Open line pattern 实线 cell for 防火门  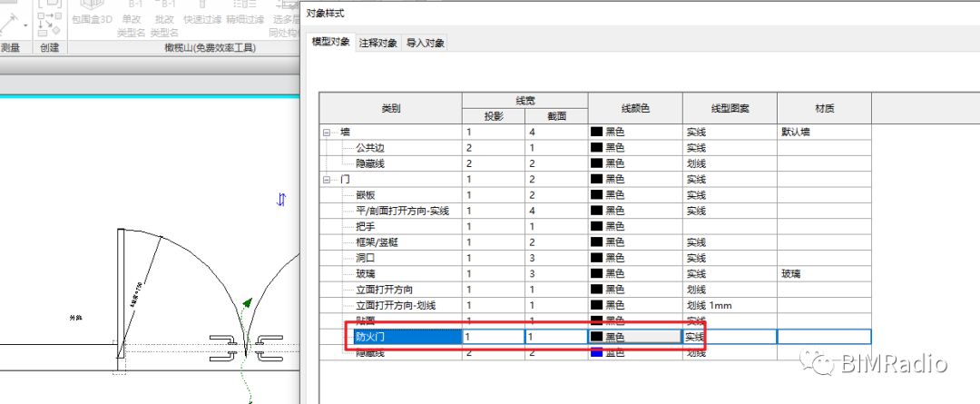tap(730, 337)
